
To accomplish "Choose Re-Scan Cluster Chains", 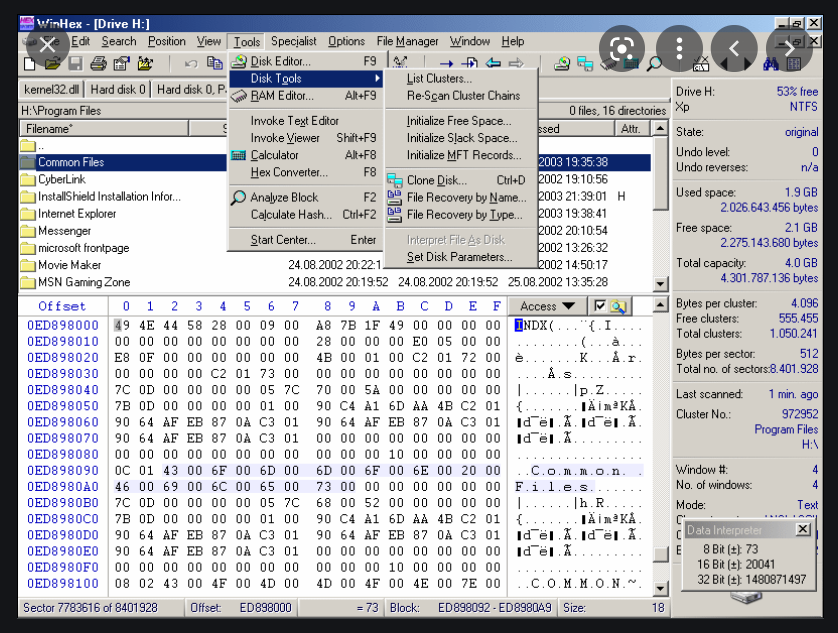I will (x=461, y=96).
